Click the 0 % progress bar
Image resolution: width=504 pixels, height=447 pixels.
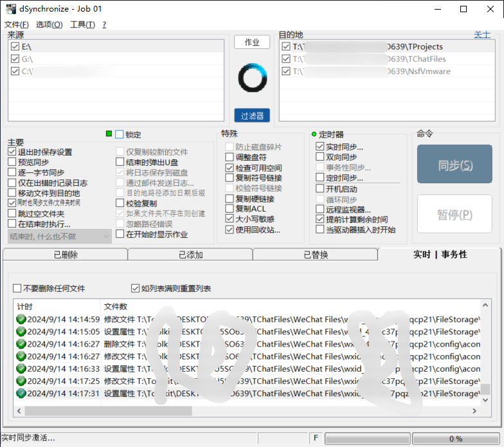click(456, 439)
